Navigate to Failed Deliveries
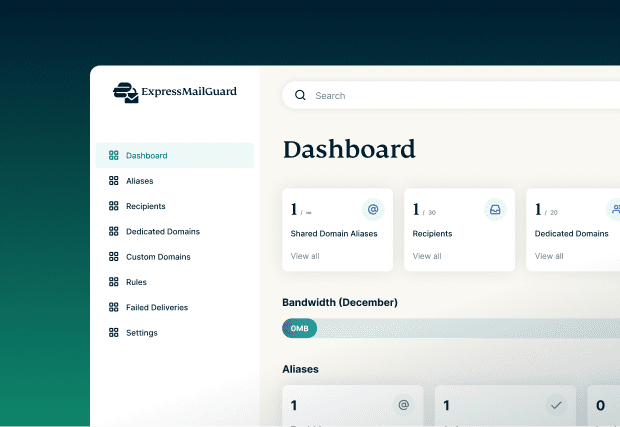Viewport: 620px width, 427px height. pyautogui.click(x=156, y=308)
